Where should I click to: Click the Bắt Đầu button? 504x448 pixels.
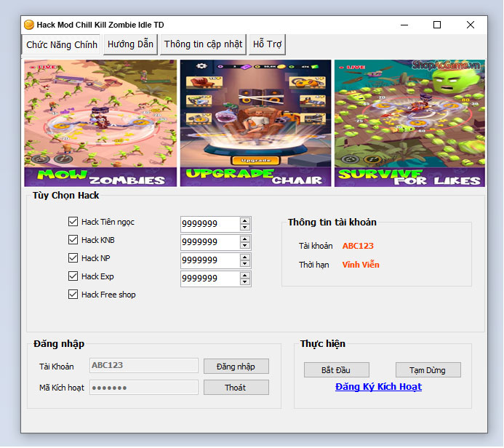(336, 370)
